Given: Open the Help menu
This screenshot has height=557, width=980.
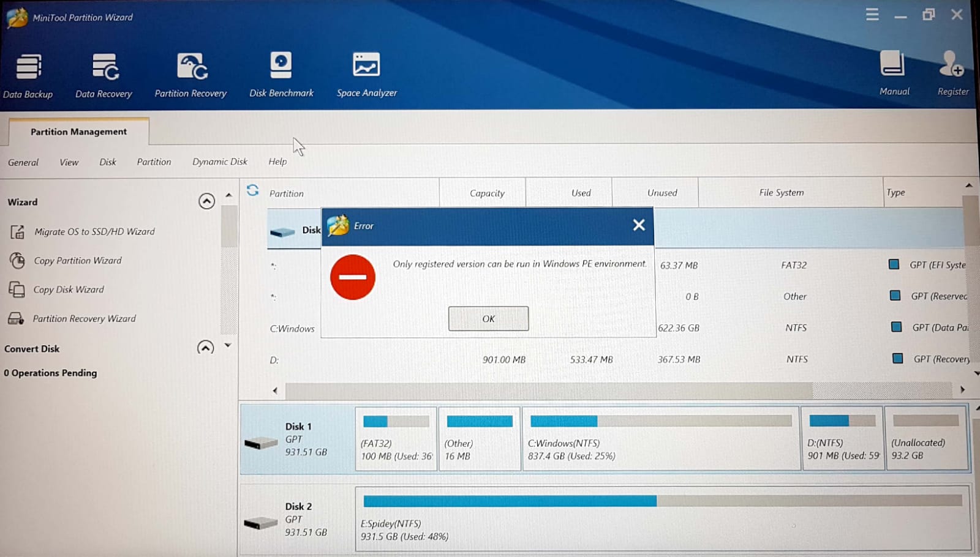Looking at the screenshot, I should [277, 162].
